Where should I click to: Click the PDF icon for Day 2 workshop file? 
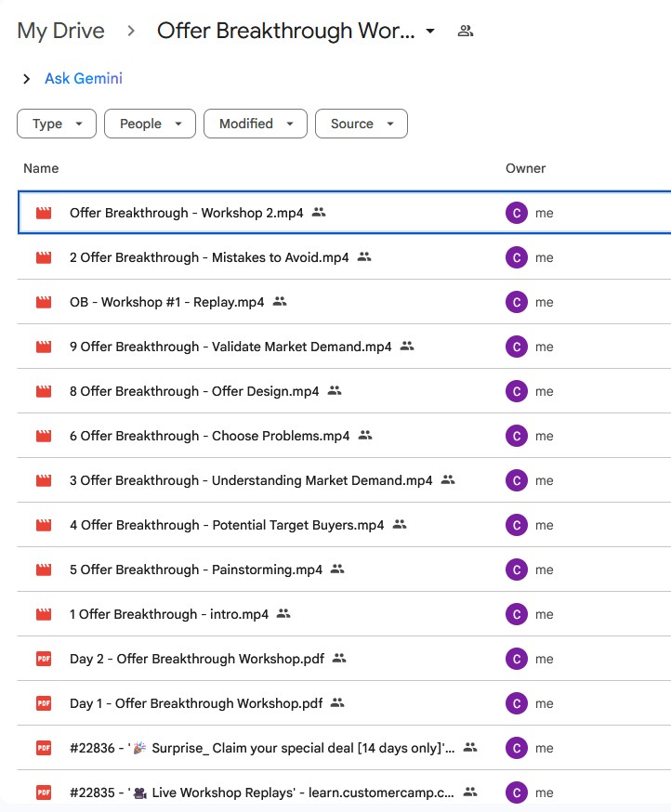pyautogui.click(x=43, y=659)
